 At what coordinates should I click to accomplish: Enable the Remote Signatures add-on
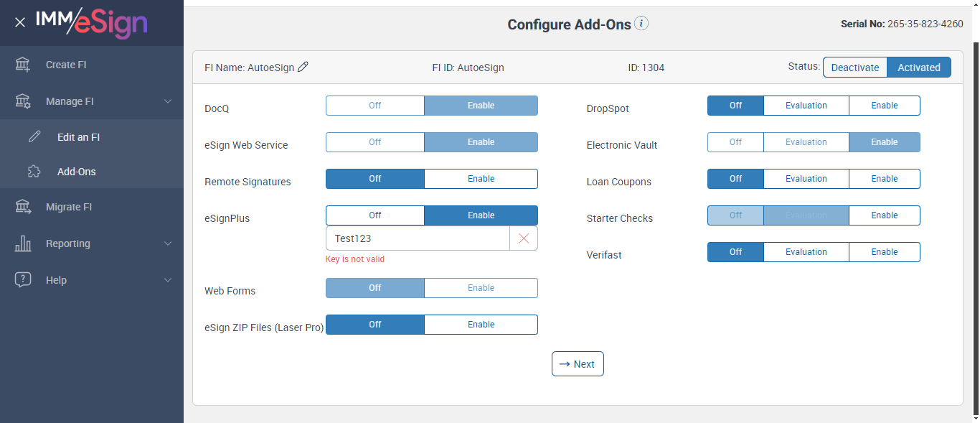tap(481, 179)
